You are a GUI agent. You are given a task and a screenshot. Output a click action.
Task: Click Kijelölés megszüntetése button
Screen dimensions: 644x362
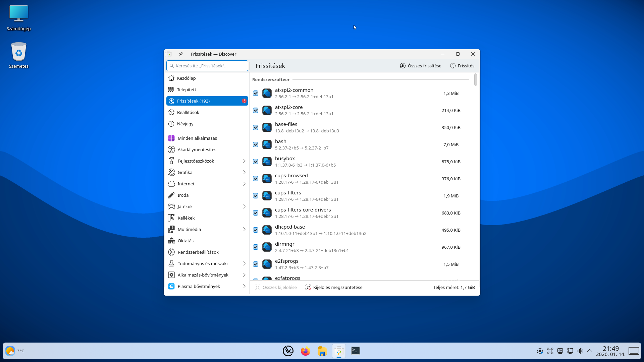coord(334,287)
